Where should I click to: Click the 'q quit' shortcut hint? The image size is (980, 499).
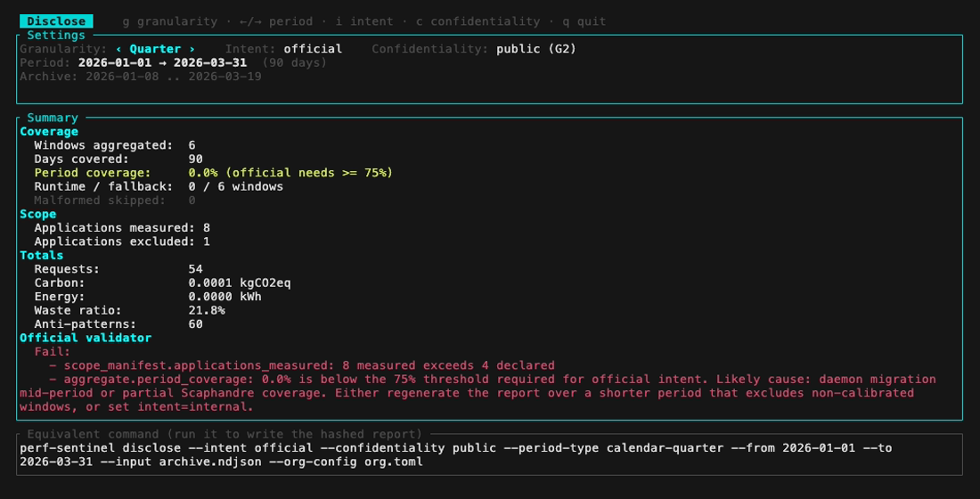tap(584, 21)
